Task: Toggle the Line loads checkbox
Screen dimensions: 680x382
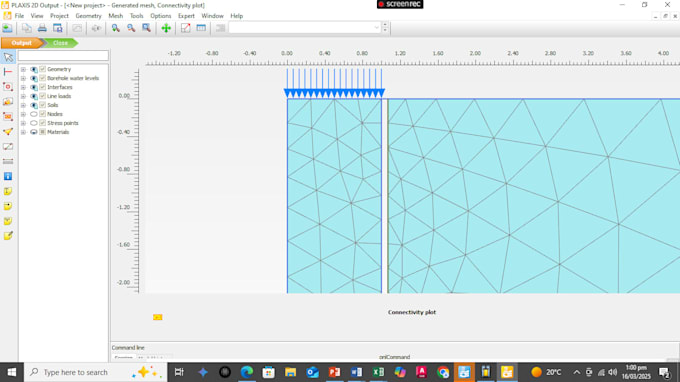Action: point(42,96)
